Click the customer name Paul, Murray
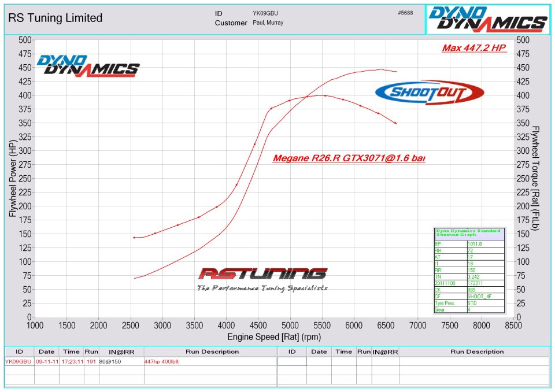 click(268, 23)
